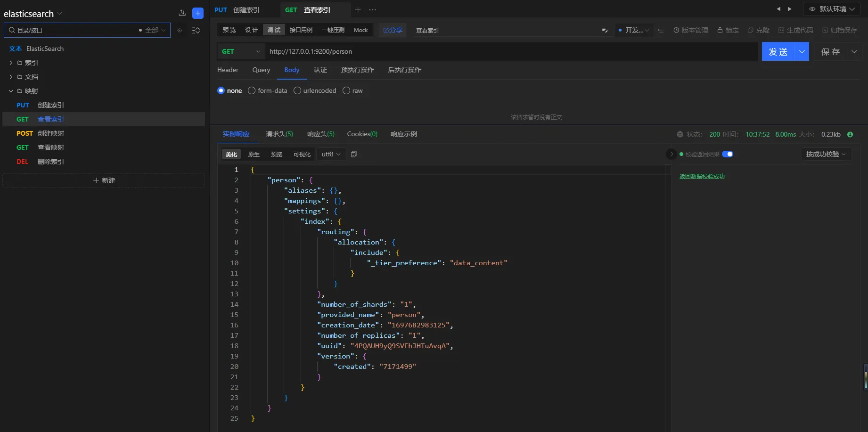Image resolution: width=868 pixels, height=432 pixels.
Task: Click the 新建 new item button
Action: pos(104,180)
